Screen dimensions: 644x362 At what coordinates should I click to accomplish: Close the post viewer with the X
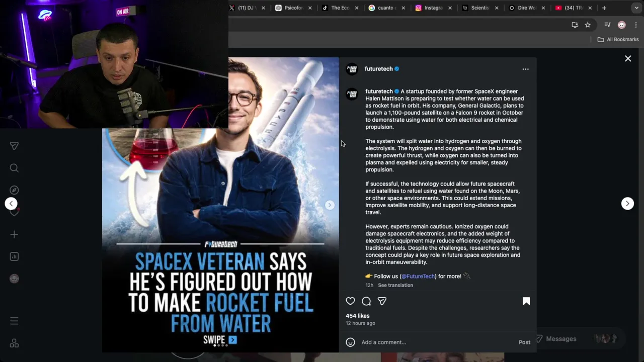(x=628, y=59)
